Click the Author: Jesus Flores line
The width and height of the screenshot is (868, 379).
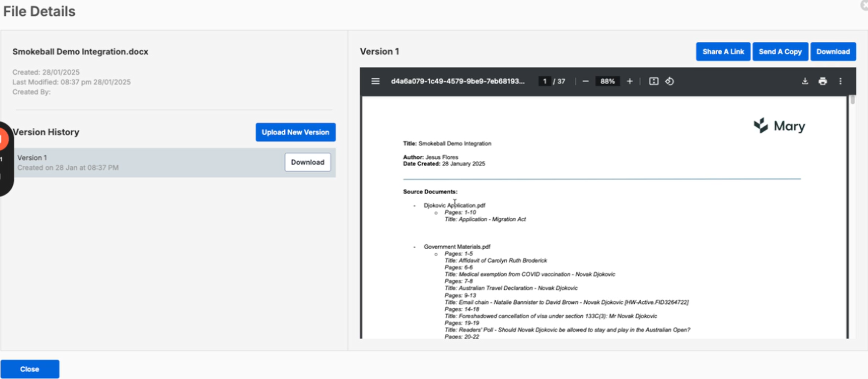(431, 157)
